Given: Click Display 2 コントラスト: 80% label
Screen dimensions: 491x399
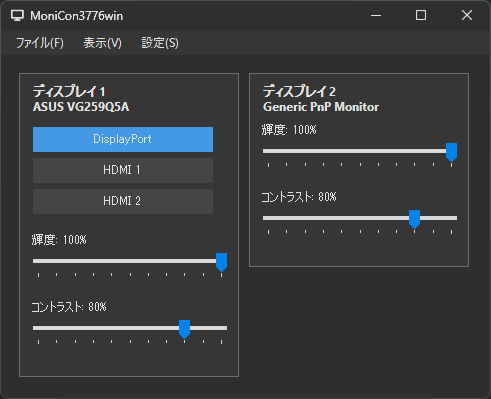Looking at the screenshot, I should coord(299,197).
